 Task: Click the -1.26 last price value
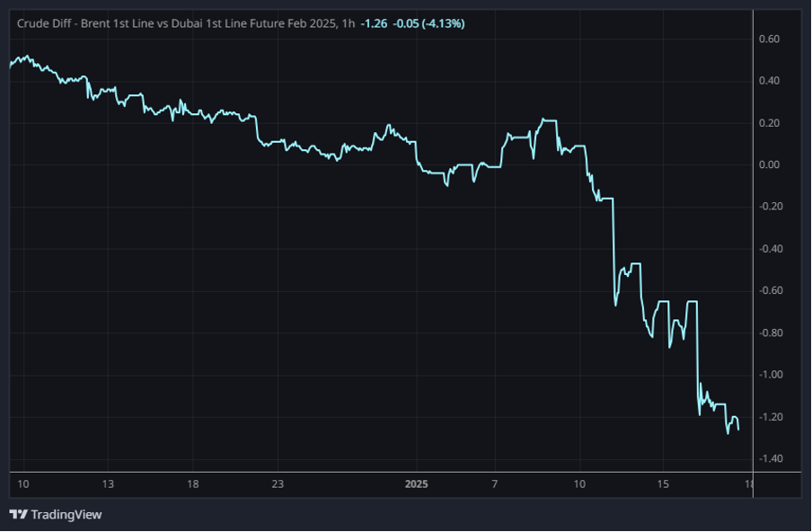point(374,23)
